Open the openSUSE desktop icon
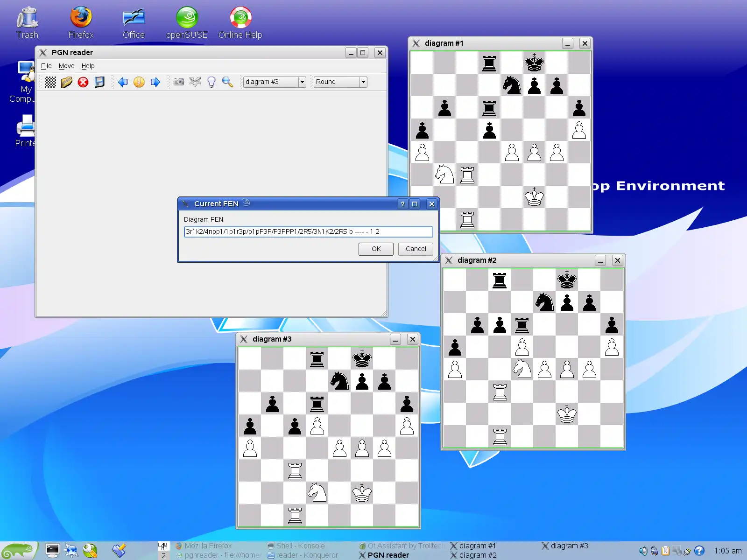The image size is (747, 560). point(187,22)
